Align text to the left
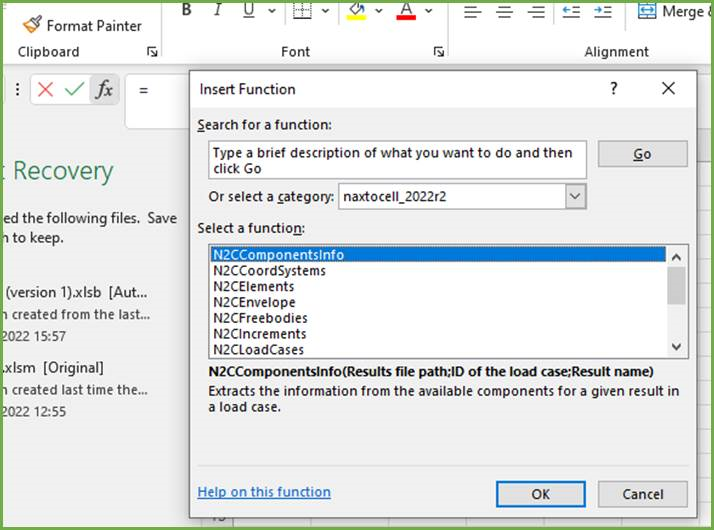 click(473, 12)
